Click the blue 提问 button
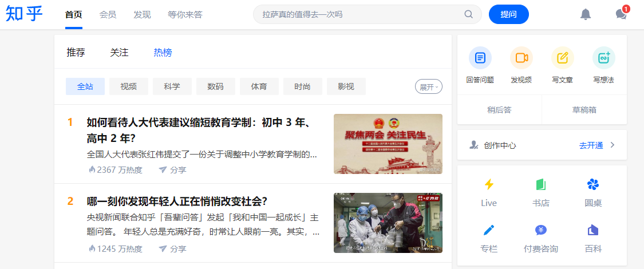 (x=508, y=14)
